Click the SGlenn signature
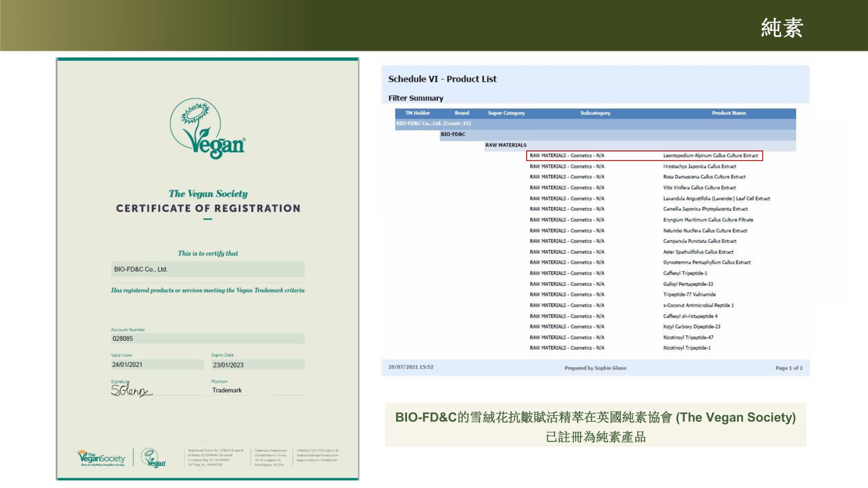Viewport: 868px width, 488px height. click(x=131, y=390)
